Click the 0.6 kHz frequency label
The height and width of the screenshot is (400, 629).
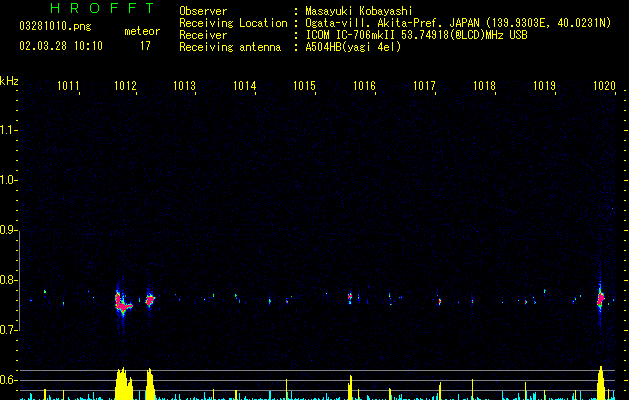[8, 380]
